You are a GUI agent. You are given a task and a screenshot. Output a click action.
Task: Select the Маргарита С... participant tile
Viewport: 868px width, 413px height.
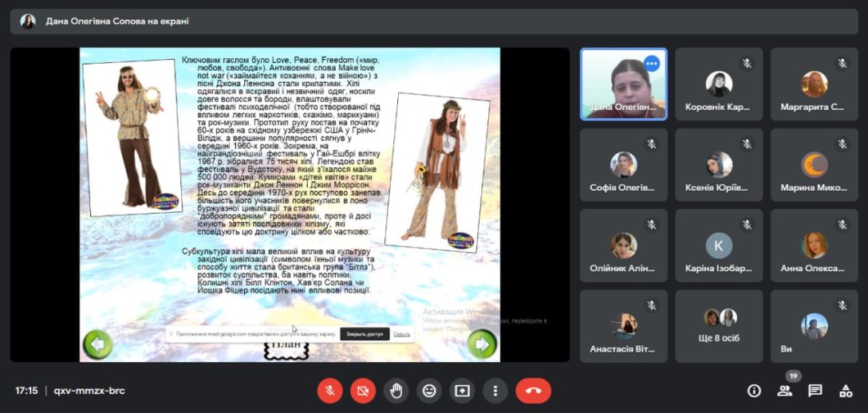pyautogui.click(x=815, y=84)
